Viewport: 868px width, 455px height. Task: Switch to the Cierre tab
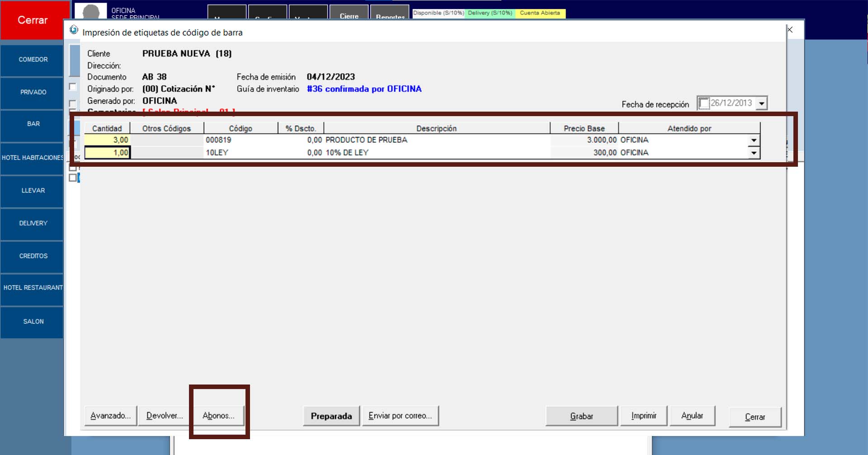click(x=349, y=14)
